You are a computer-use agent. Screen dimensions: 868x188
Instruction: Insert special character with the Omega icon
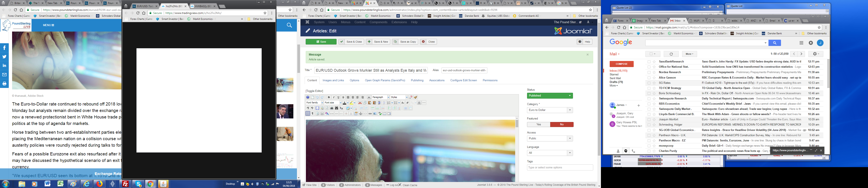[x=419, y=103]
